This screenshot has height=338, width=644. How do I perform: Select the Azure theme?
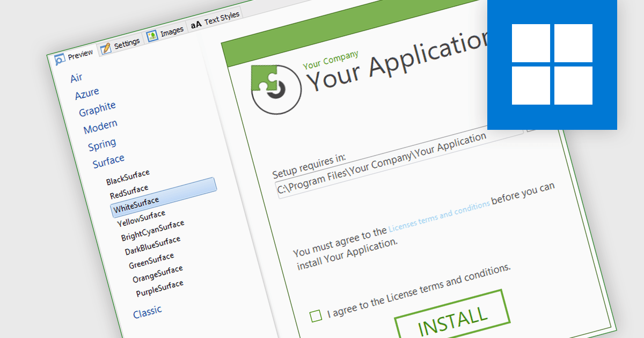(87, 94)
